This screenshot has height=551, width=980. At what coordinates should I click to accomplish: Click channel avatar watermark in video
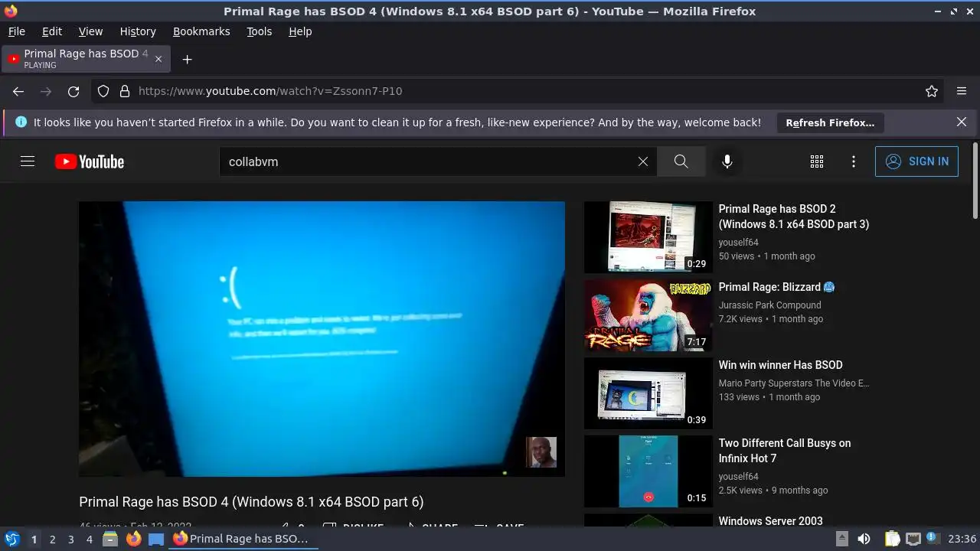[541, 452]
